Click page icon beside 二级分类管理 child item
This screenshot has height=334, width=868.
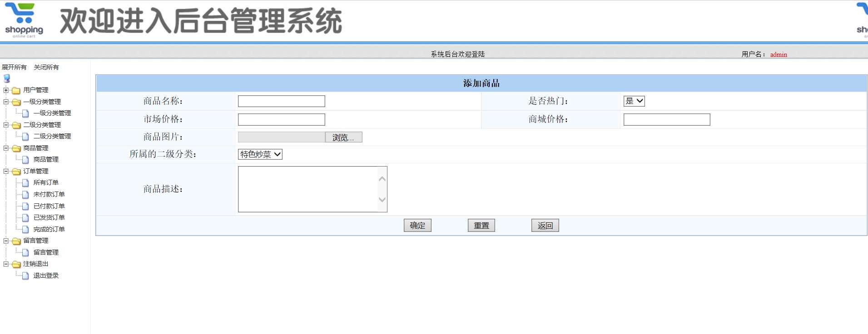[25, 137]
